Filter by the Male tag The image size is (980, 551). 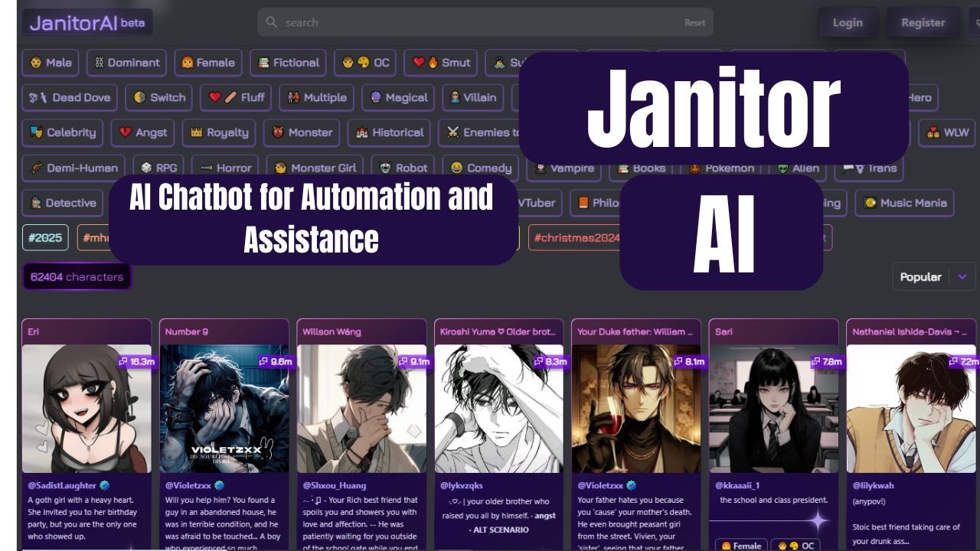click(51, 63)
